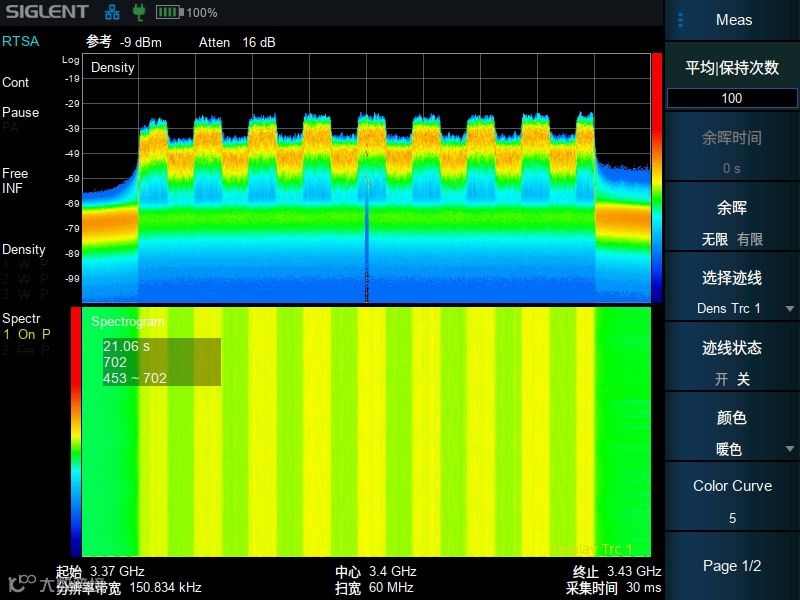Open the 颜色 暖色 color dropdown
Viewport: 800px width, 600px height.
point(732,433)
